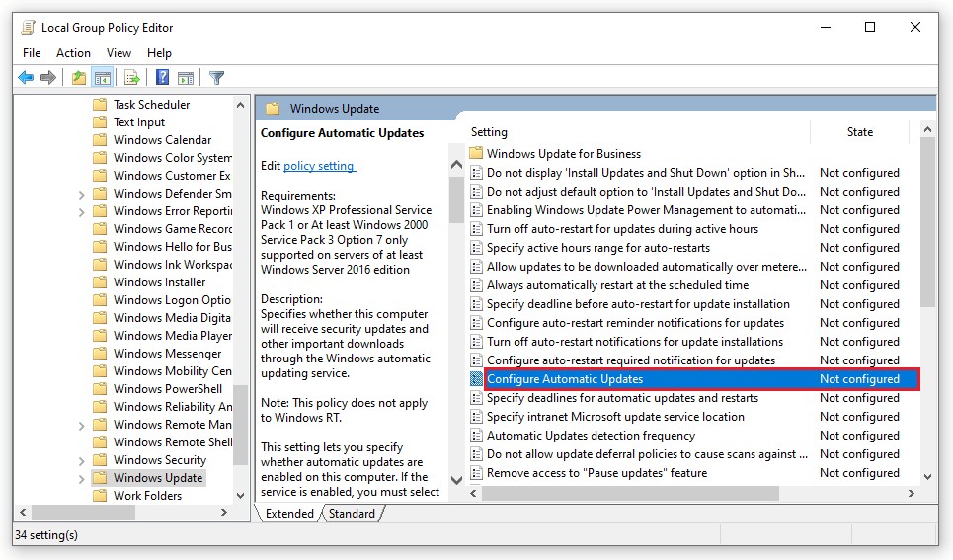Click the State column header
Viewport: 953px width, 560px height.
[x=859, y=132]
